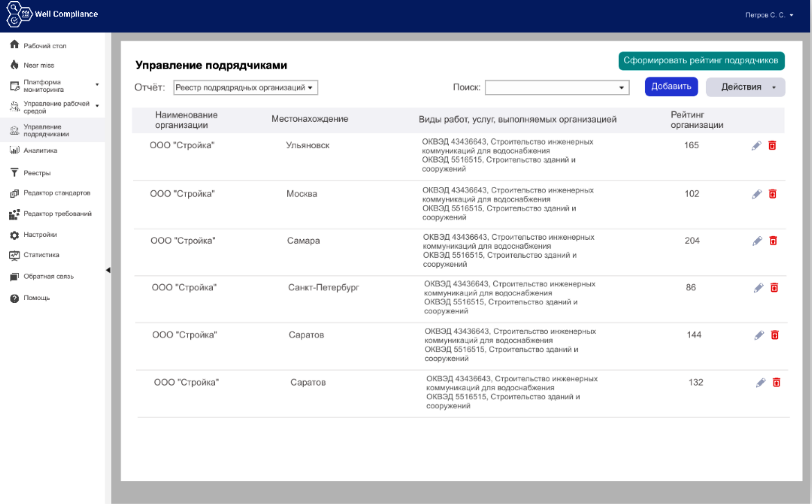Open Near miss menu item

39,65
